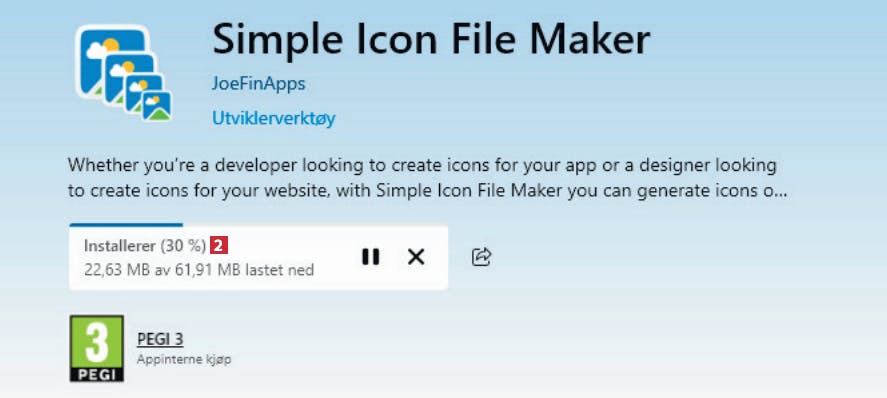This screenshot has height=398, width=887.
Task: Select the Simple Icon File Maker title
Action: [431, 40]
